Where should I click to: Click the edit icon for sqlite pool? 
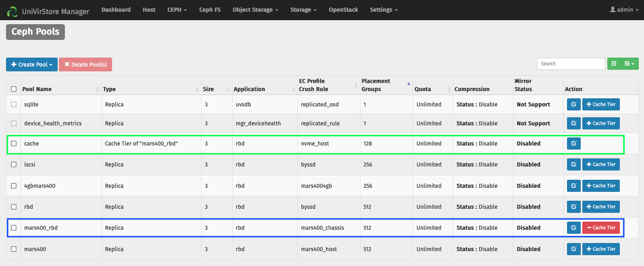(573, 104)
